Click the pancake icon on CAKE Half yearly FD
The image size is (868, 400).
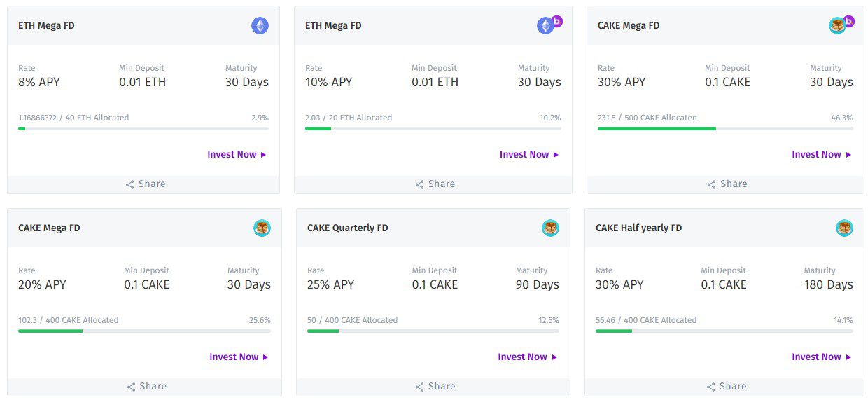point(844,228)
